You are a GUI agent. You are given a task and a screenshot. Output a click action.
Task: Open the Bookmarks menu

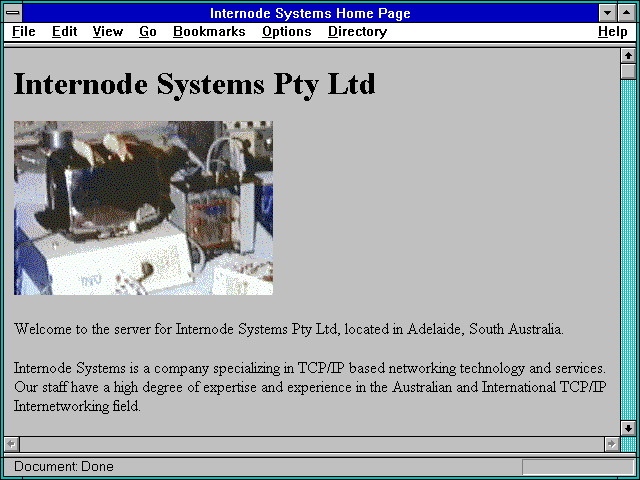click(209, 32)
